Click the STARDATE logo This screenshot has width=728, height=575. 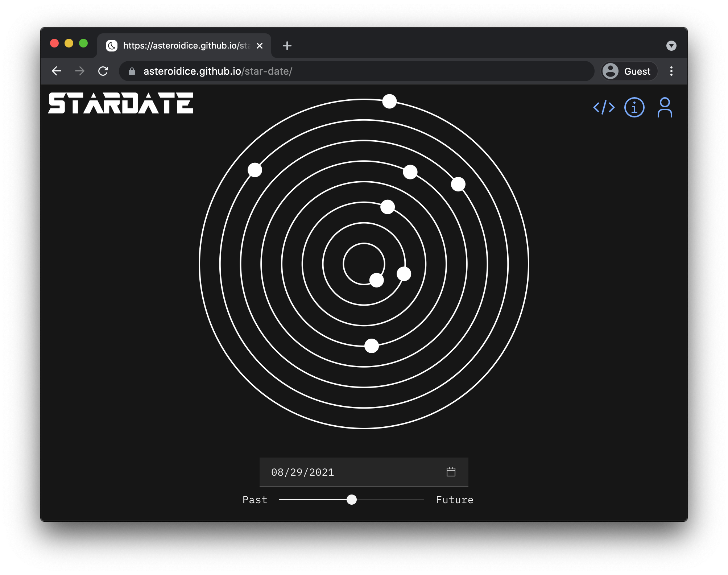click(120, 103)
